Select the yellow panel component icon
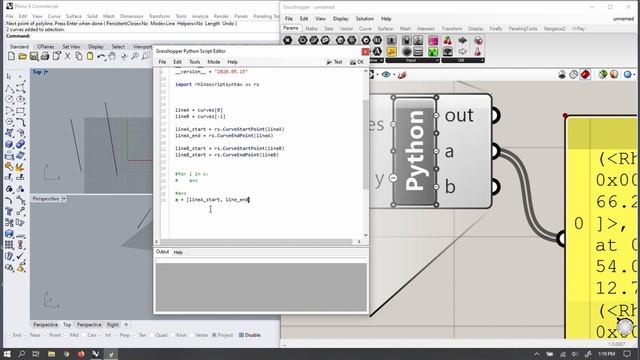The width and height of the screenshot is (640, 360). (391, 51)
